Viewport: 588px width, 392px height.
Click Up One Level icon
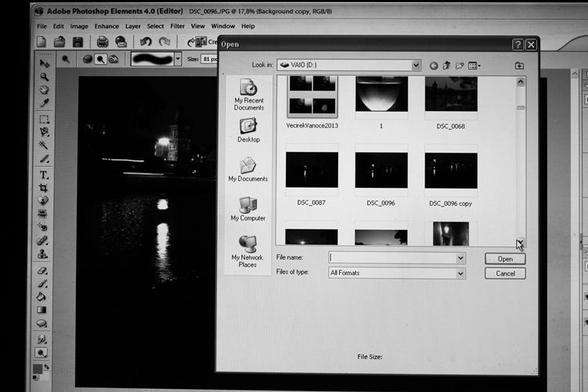coord(446,66)
